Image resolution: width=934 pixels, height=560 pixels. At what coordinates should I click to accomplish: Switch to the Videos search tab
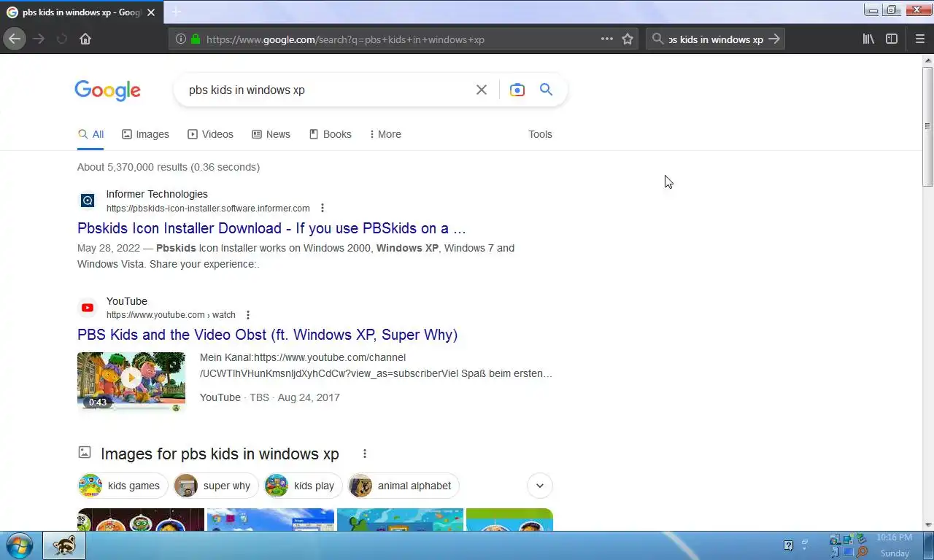210,134
